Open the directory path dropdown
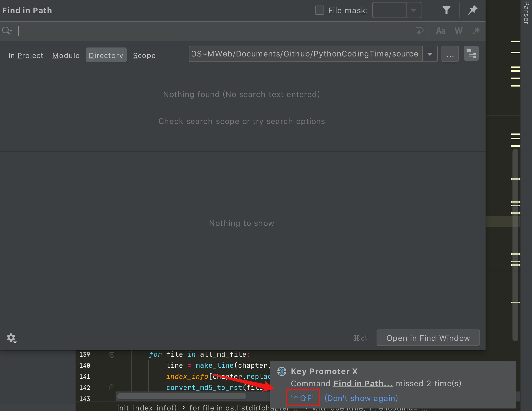The width and height of the screenshot is (532, 411). (x=430, y=54)
